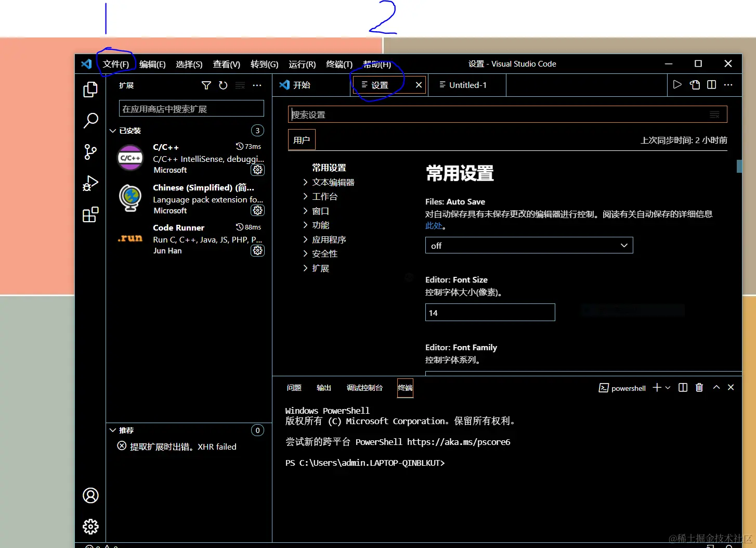The image size is (756, 548).
Task: Open the gear menu for Code Runner
Action: (258, 250)
